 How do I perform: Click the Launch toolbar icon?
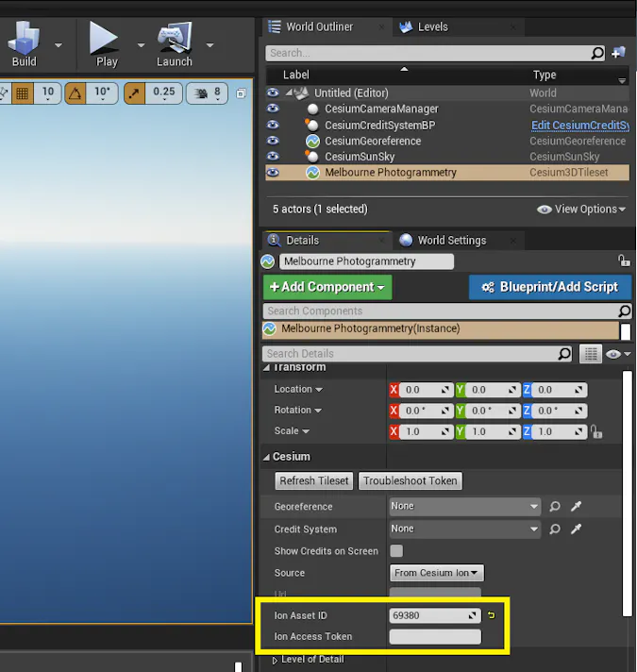point(174,44)
